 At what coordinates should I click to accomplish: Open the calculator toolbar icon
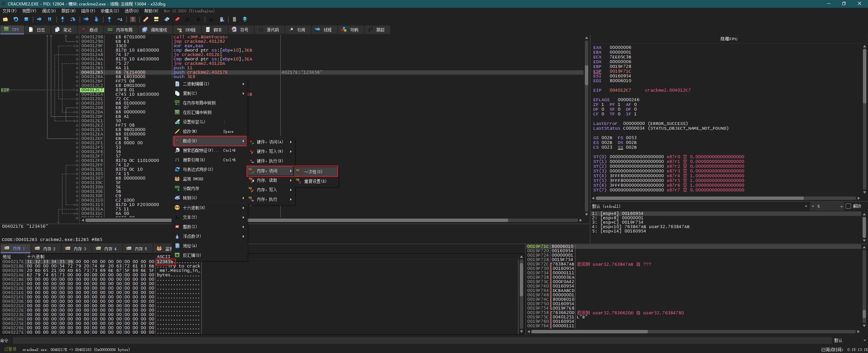tap(234, 19)
